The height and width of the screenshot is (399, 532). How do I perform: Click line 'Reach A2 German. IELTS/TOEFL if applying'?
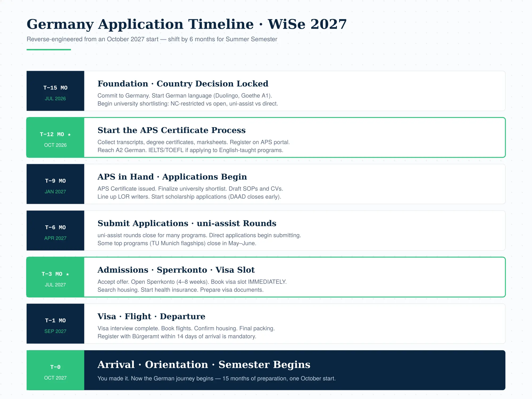190,150
